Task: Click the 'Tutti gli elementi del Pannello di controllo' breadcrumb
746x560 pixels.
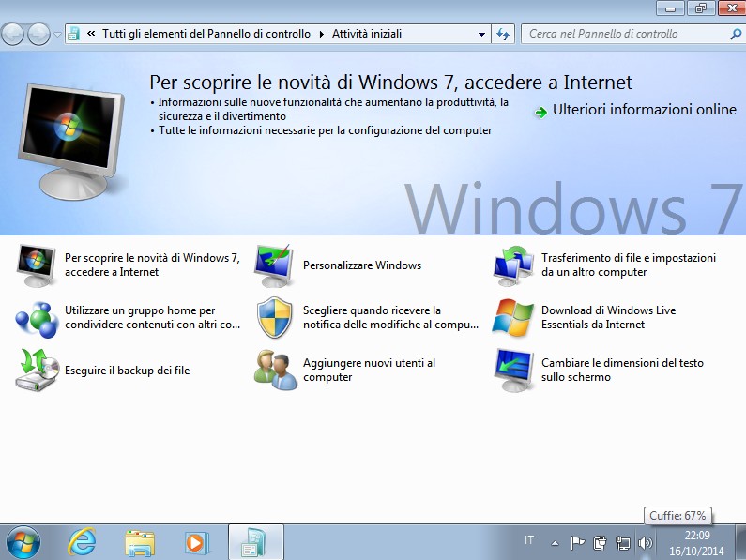Action: click(x=206, y=34)
